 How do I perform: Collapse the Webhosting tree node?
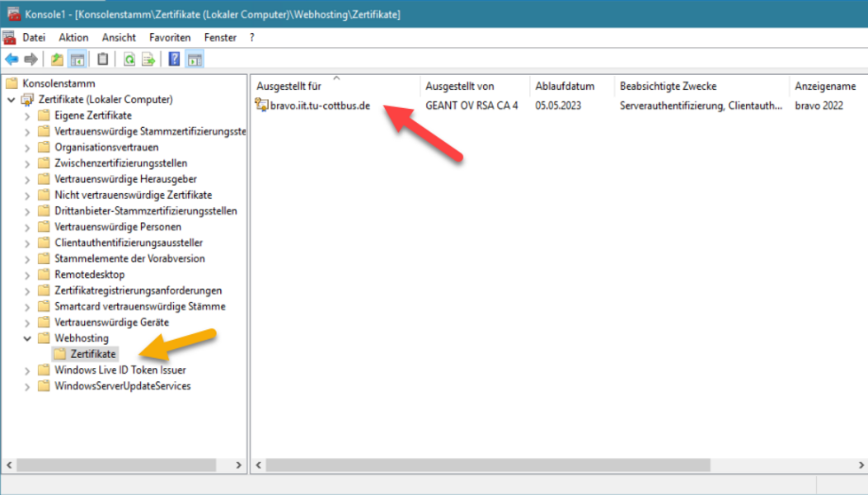coord(27,338)
